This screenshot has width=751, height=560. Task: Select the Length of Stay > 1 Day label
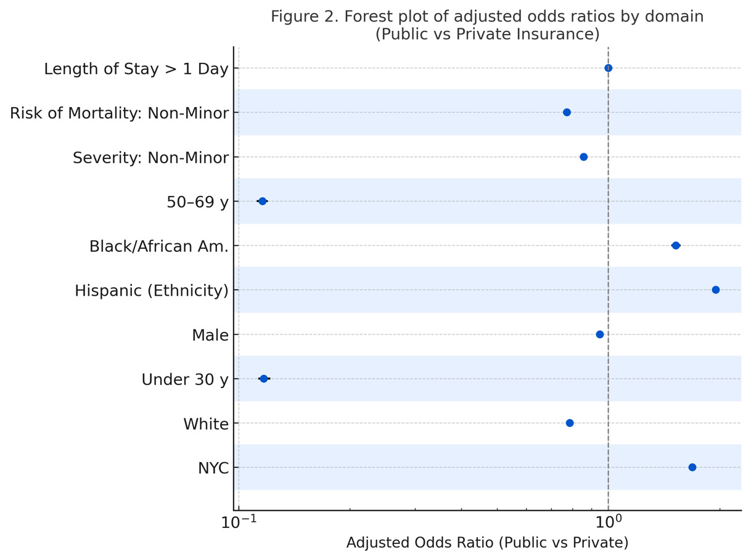136,69
